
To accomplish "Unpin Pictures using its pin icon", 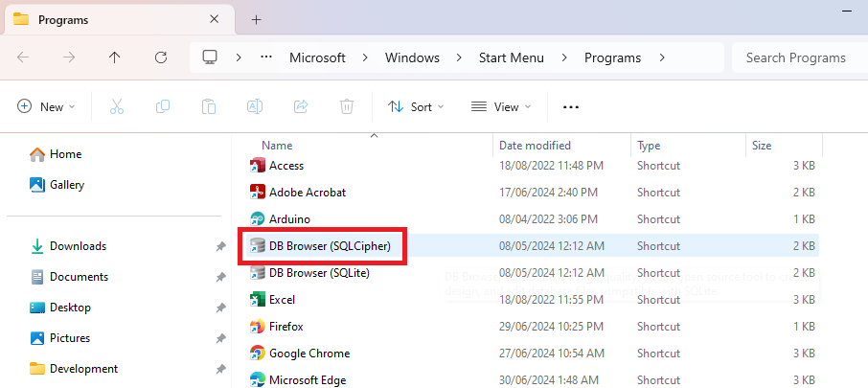I will (220, 338).
